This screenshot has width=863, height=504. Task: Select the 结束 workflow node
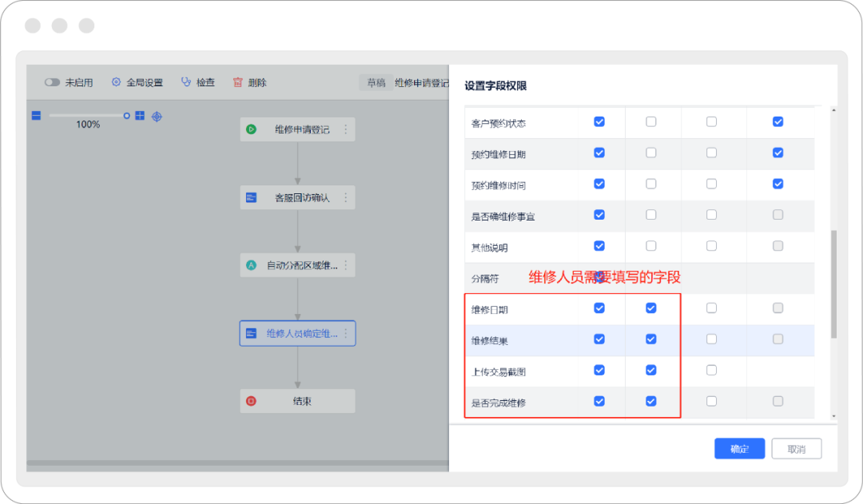coord(297,401)
